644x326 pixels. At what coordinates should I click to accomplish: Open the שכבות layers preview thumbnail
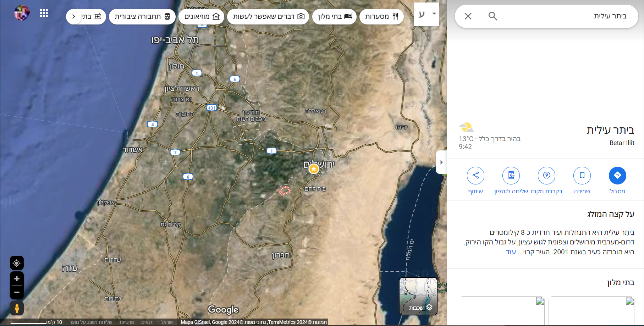pyautogui.click(x=418, y=296)
